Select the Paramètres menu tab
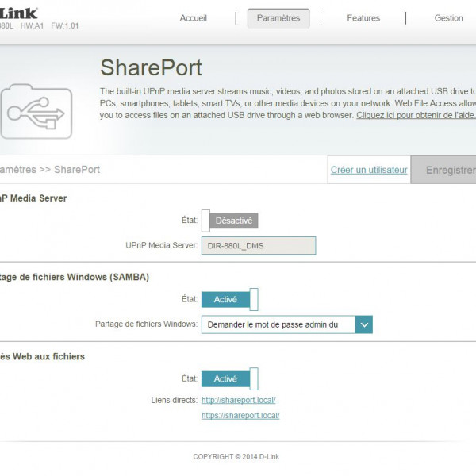This screenshot has width=476, height=476. click(x=278, y=18)
